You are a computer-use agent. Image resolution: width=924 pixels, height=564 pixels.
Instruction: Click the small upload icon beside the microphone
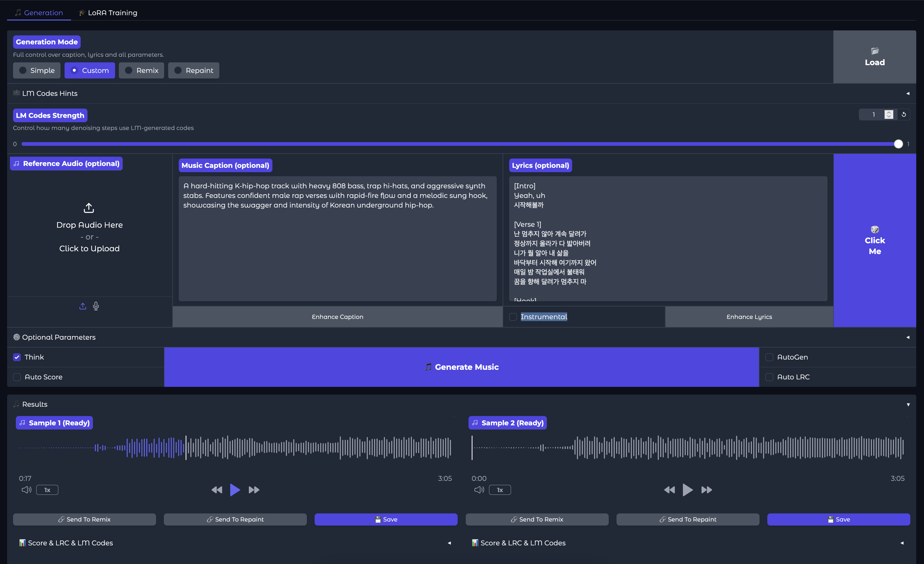[83, 306]
